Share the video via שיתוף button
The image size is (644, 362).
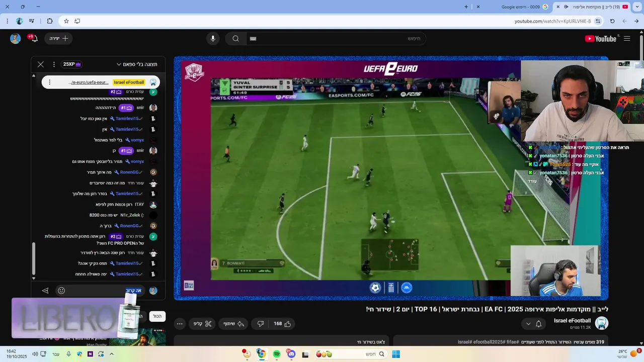(x=234, y=324)
